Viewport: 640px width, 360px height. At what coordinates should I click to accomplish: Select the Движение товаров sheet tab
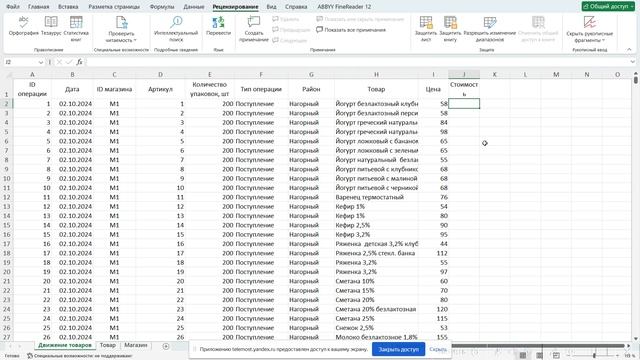click(65, 345)
